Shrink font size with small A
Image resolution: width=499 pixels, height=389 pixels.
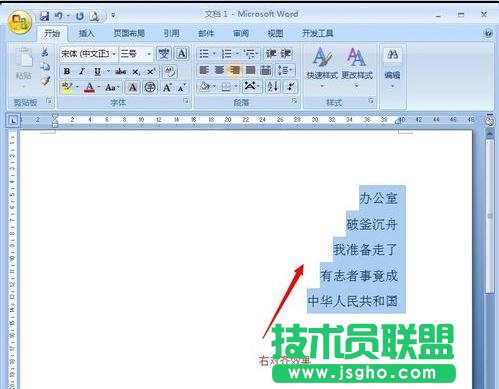(182, 87)
